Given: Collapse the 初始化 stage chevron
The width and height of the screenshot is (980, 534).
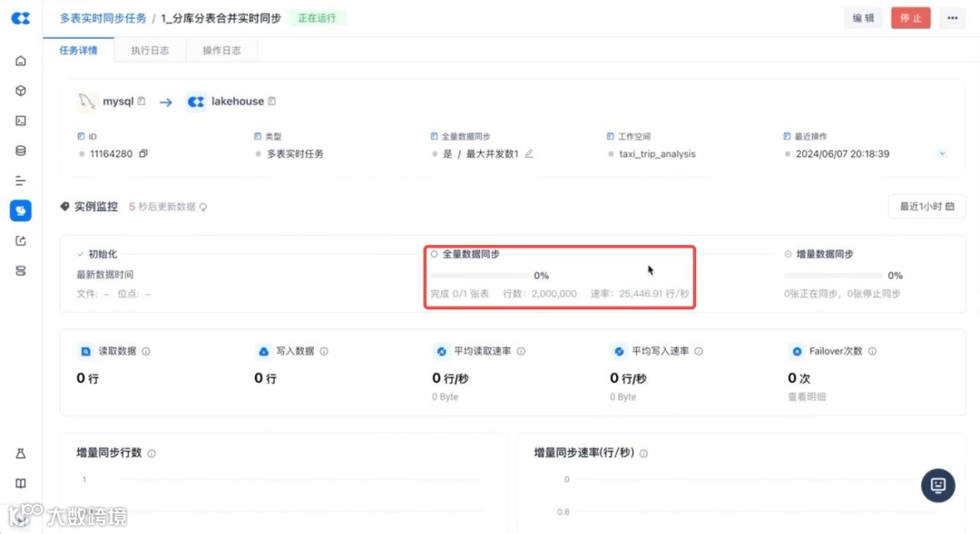Looking at the screenshot, I should click(x=80, y=254).
